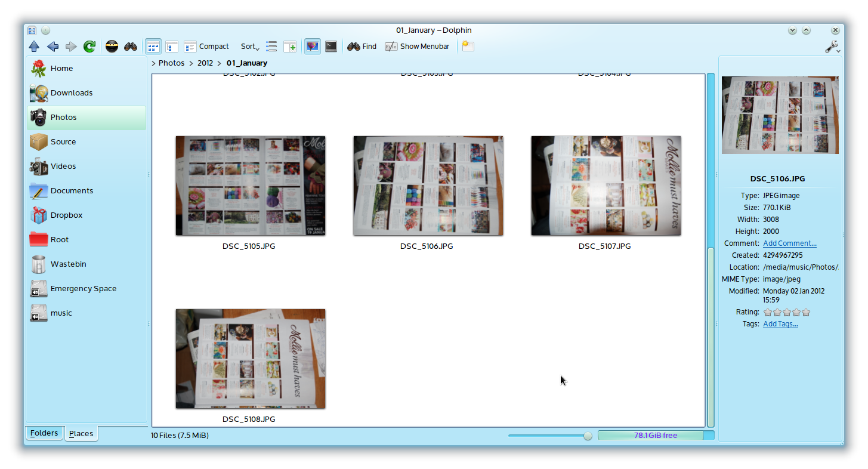Click the zoom slider handle

click(588, 436)
